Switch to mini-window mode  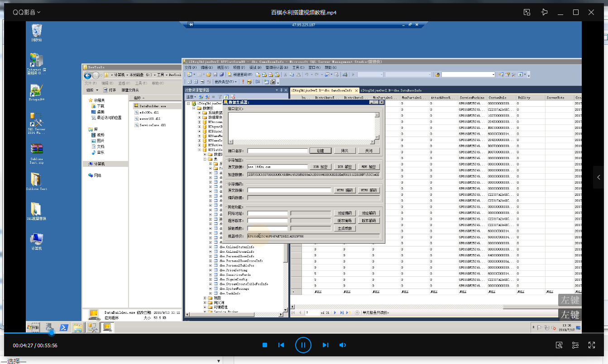pos(527,12)
